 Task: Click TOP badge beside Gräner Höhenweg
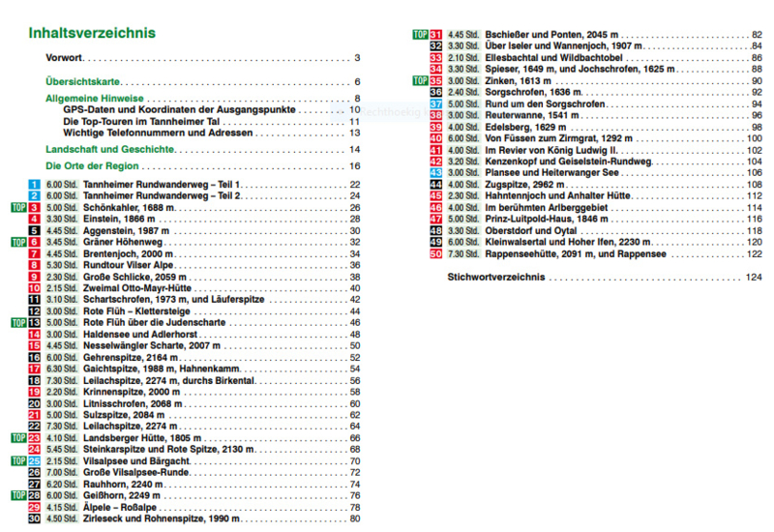[x=18, y=242]
